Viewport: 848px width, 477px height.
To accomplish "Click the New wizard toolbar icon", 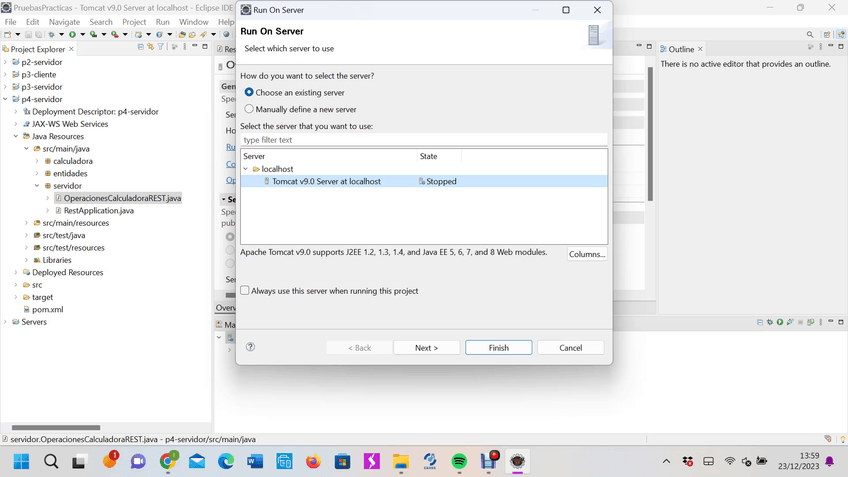I will [7, 34].
